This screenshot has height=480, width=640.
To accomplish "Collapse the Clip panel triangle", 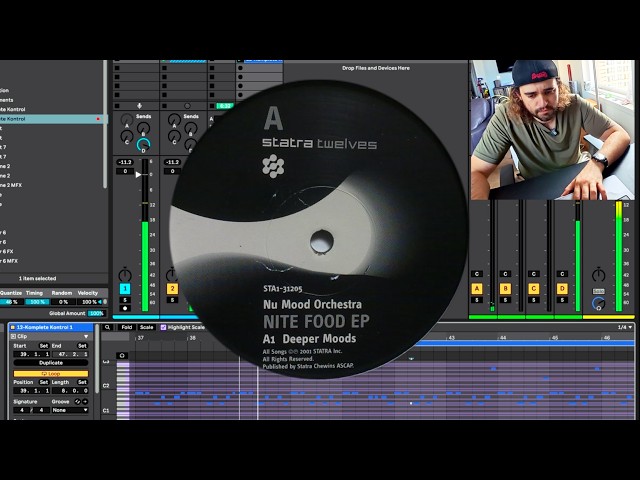I will pyautogui.click(x=86, y=337).
